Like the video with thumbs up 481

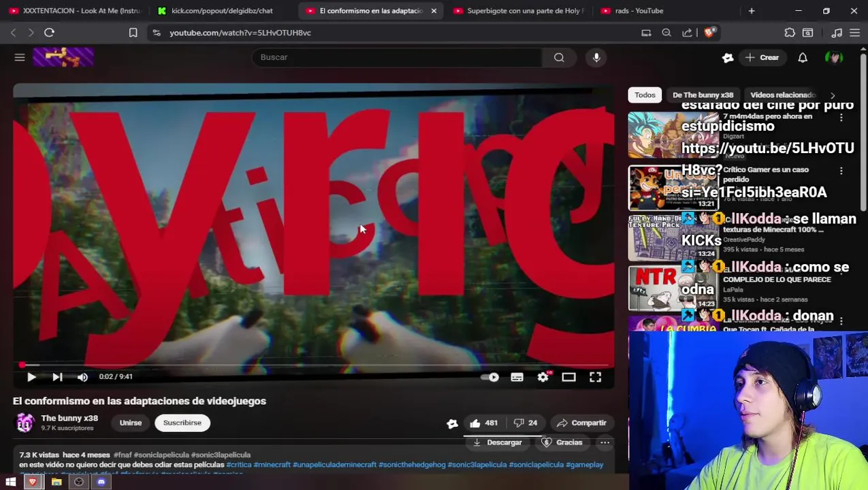tap(483, 423)
